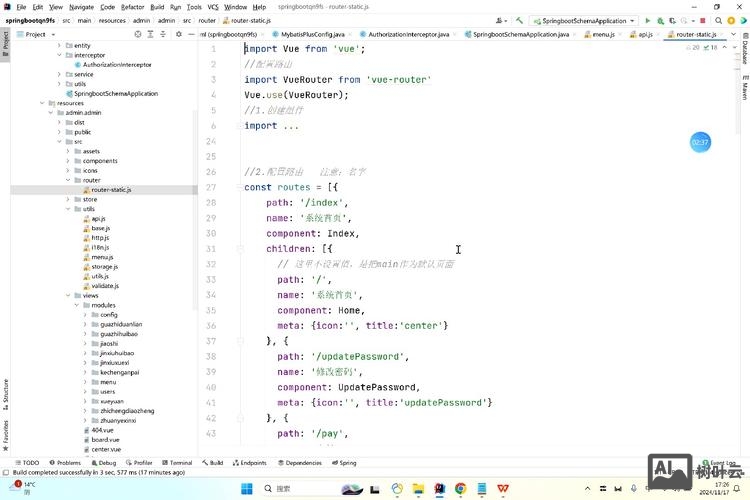This screenshot has height=500, width=750.
Task: Toggle fold marker on children line 31
Action: 240,248
